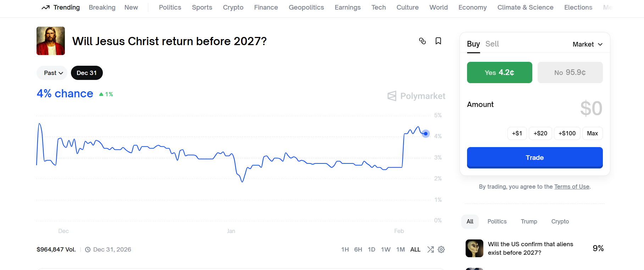Click the Trending arrow icon
The image size is (644, 270).
click(x=45, y=7)
